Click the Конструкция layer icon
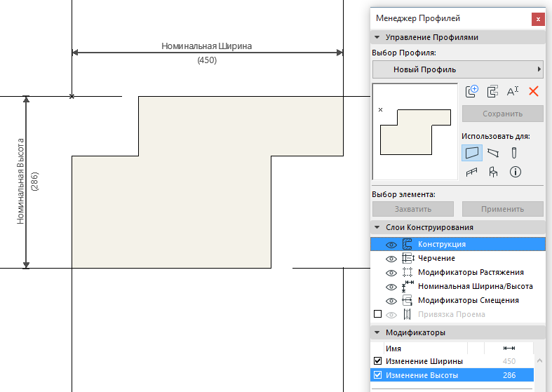 pyautogui.click(x=408, y=244)
